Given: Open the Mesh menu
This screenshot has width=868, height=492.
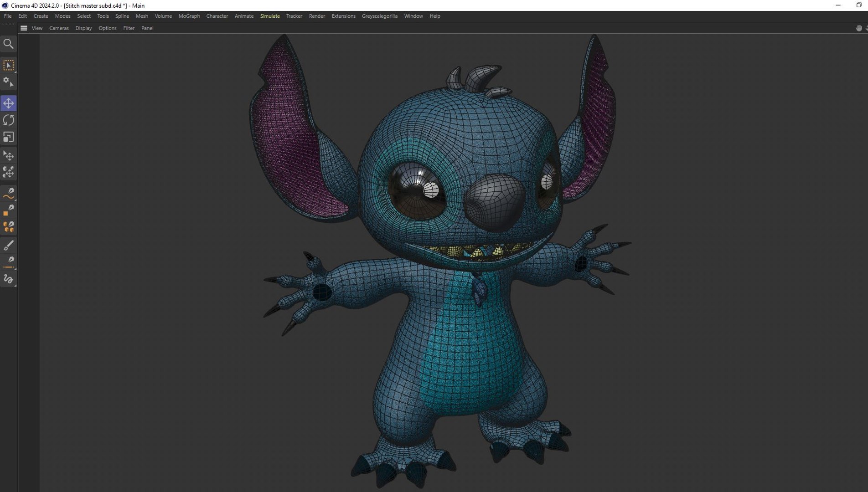Looking at the screenshot, I should pyautogui.click(x=142, y=16).
